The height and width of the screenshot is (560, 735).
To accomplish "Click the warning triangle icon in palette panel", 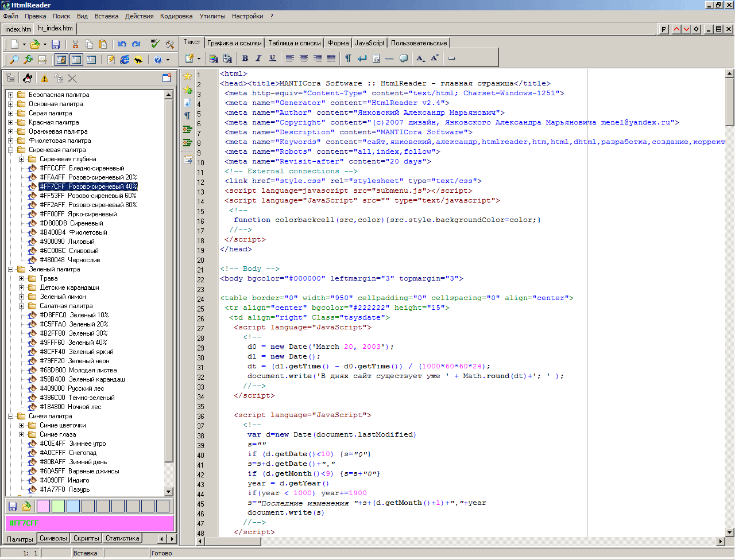I will tap(44, 78).
